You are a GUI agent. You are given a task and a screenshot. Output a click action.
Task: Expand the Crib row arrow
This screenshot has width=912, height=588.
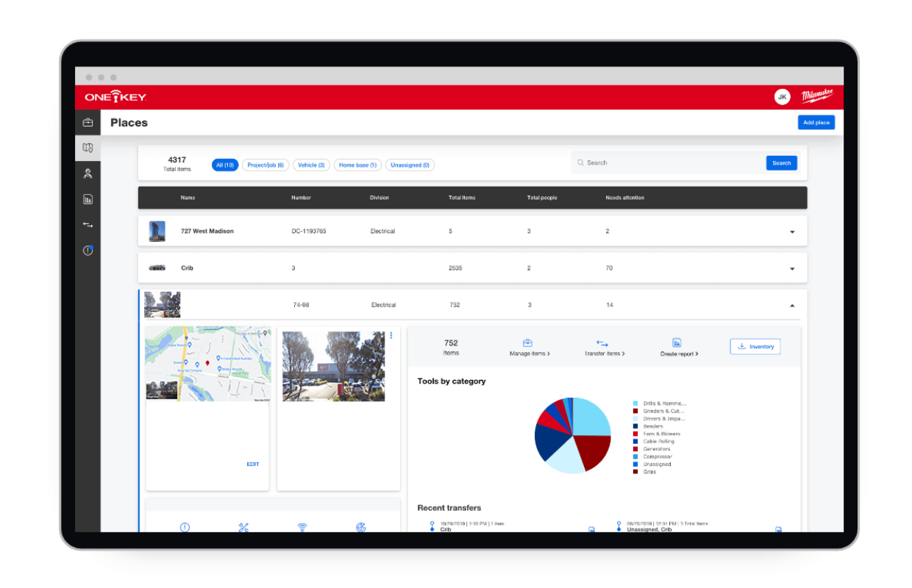tap(792, 268)
